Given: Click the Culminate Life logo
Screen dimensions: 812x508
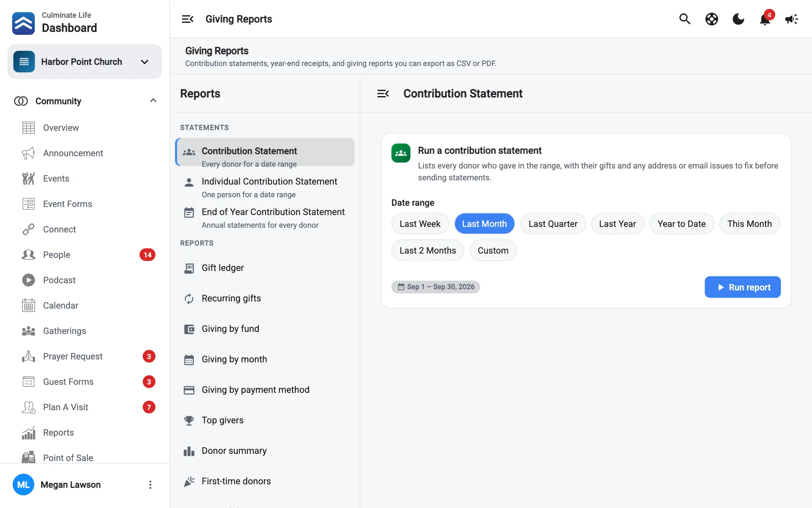Looking at the screenshot, I should pyautogui.click(x=23, y=23).
